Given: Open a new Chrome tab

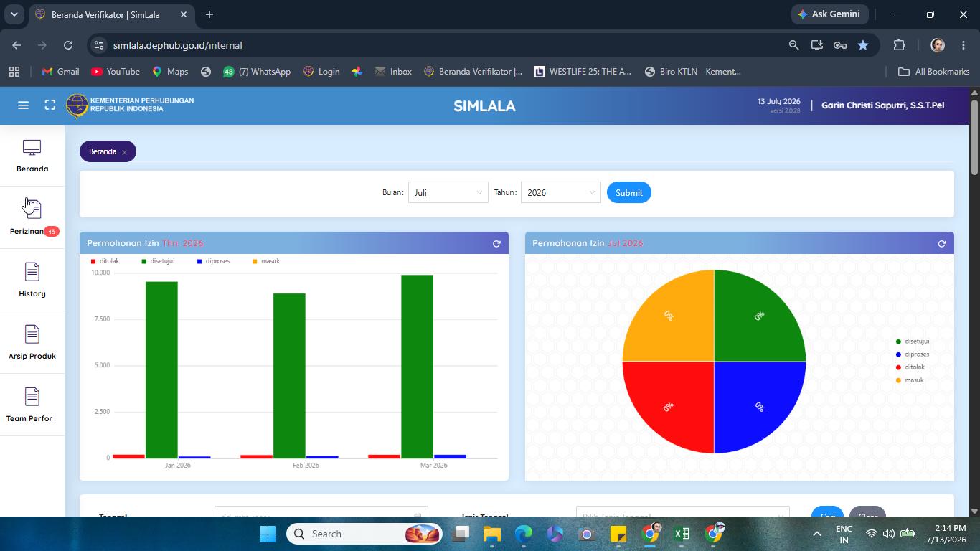Looking at the screenshot, I should [x=209, y=14].
